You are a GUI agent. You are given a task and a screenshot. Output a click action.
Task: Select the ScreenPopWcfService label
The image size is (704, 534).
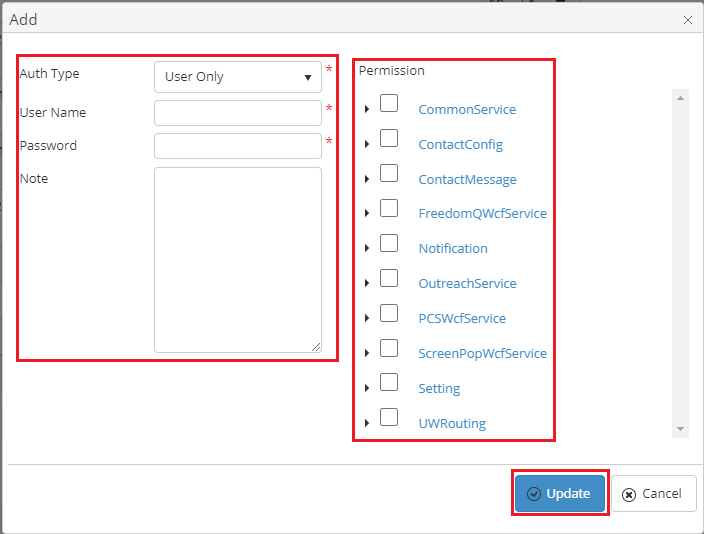(x=482, y=353)
